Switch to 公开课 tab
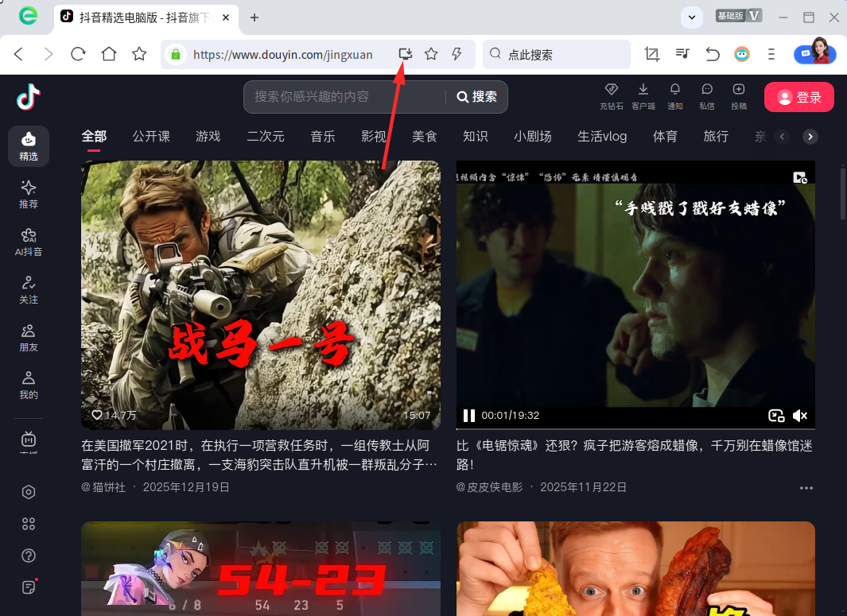The image size is (847, 616). point(151,137)
